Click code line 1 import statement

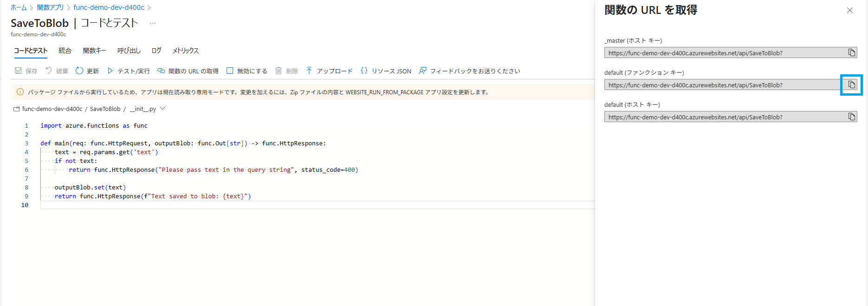tap(94, 125)
